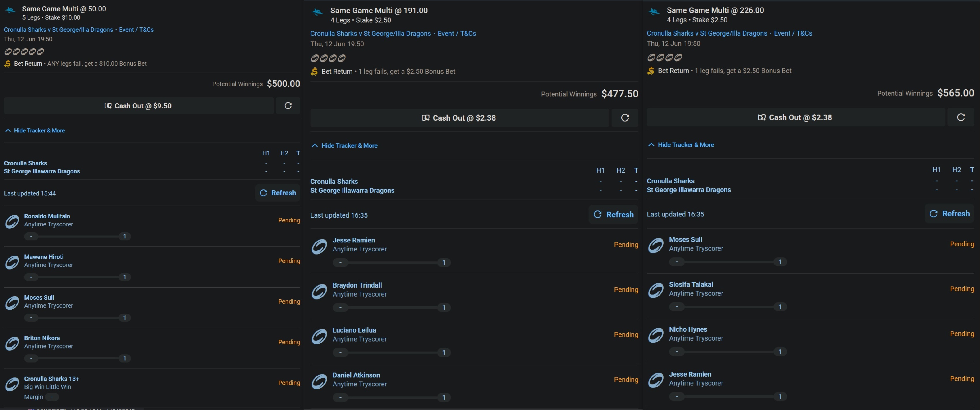Screen dimensions: 980x410
Task: Click the Bet Return dollar icon for the $10.00 Bonus Bet
Action: click(7, 64)
